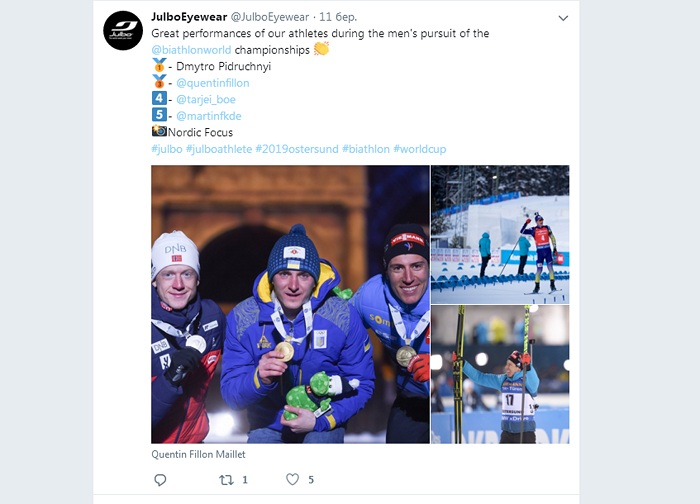This screenshot has width=700, height=504.
Task: Select the #julboathlete hashtag
Action: pos(219,149)
